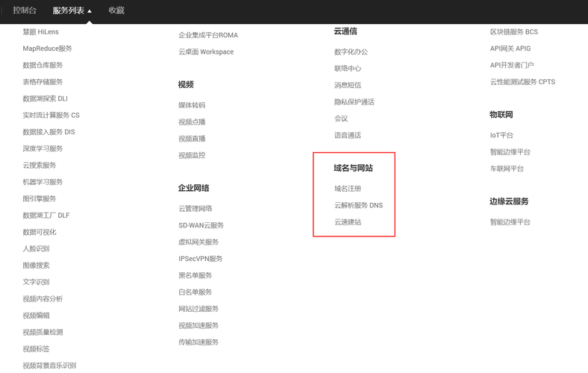Click the 域名与网站 category heading
The image size is (588, 373).
pyautogui.click(x=353, y=168)
